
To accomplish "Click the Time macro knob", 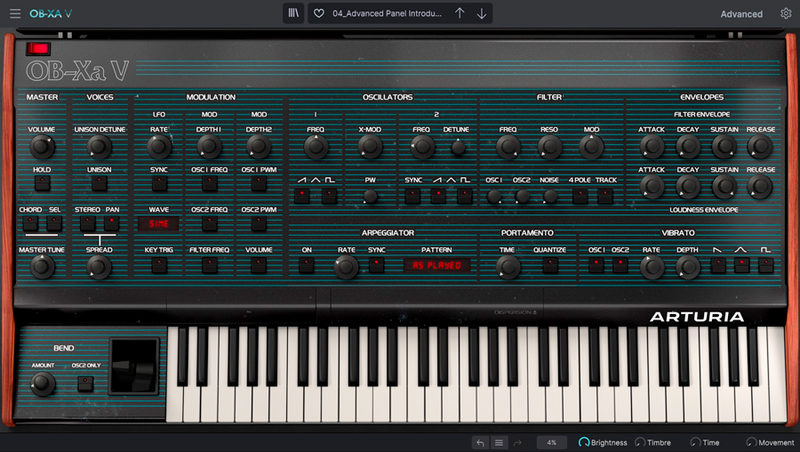I will (695, 442).
